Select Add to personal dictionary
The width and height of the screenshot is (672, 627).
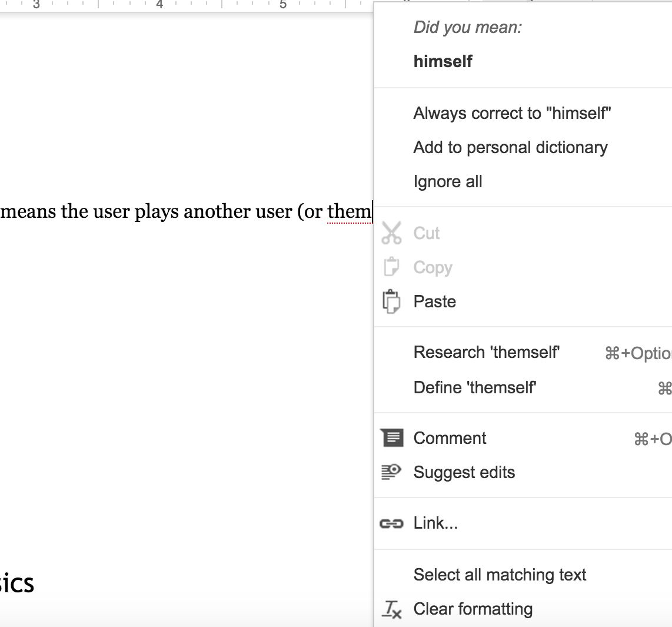coord(510,147)
